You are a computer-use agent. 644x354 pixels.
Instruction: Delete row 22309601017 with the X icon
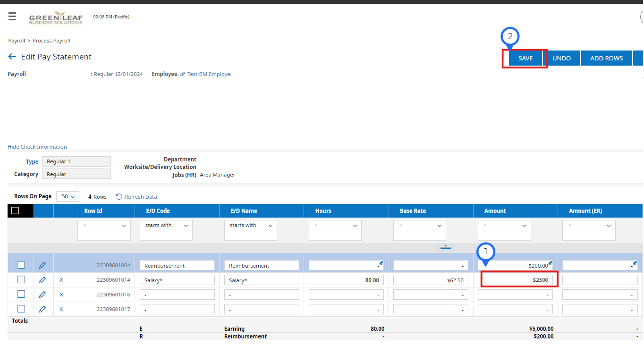click(x=61, y=309)
